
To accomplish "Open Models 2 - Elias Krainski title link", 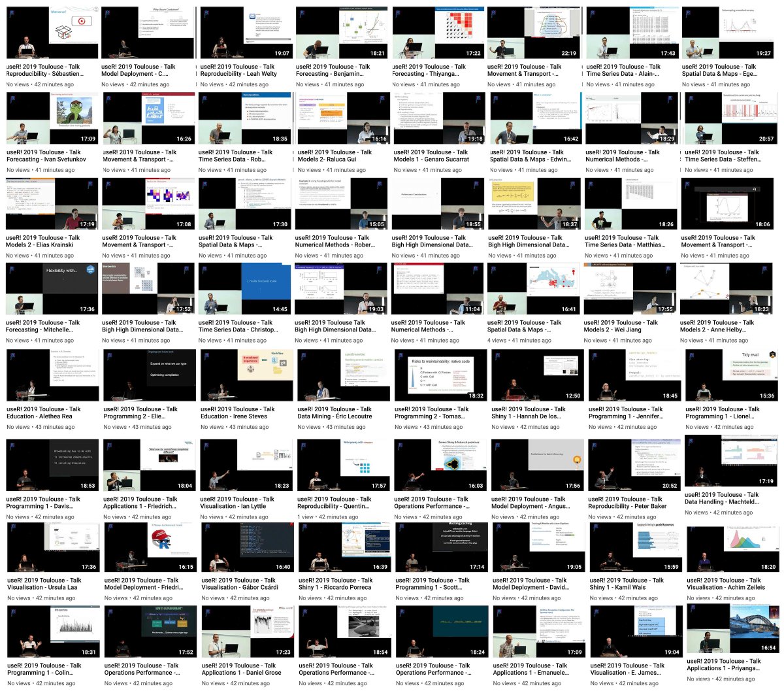I will click(44, 241).
